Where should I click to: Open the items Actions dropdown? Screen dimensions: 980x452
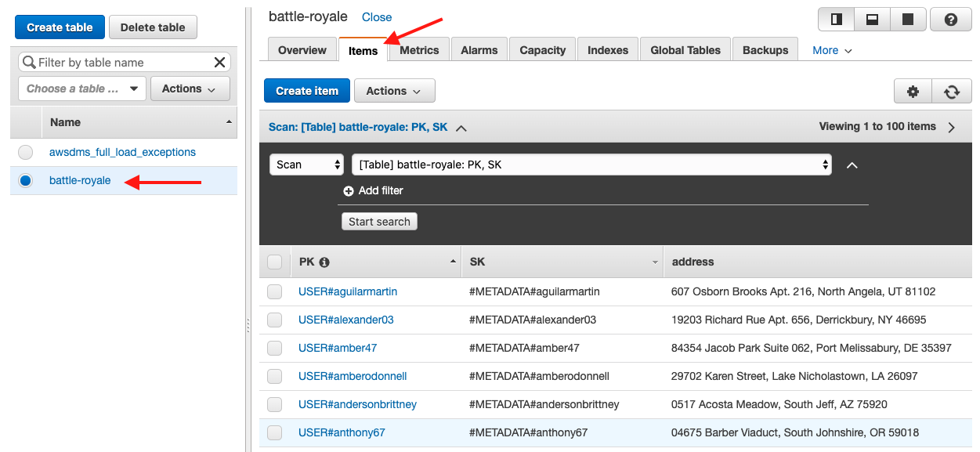pos(394,91)
